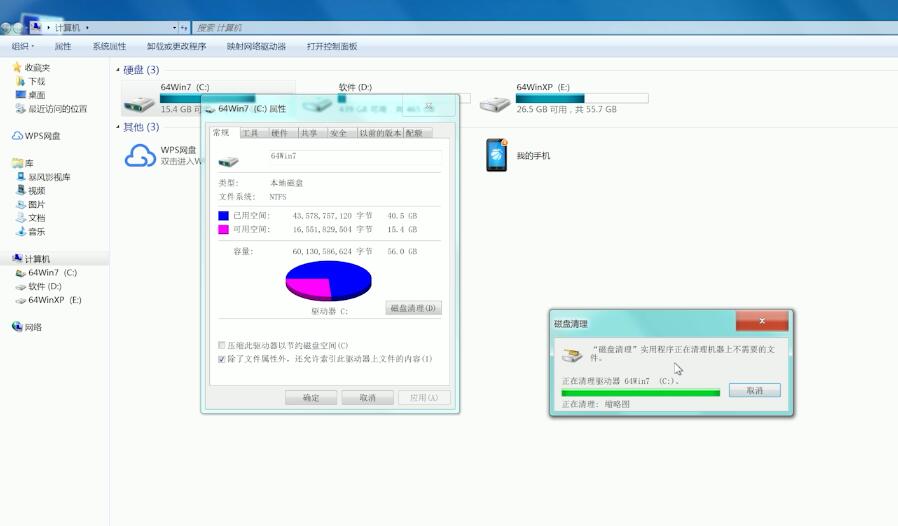Open 文档 library in sidebar

point(31,218)
